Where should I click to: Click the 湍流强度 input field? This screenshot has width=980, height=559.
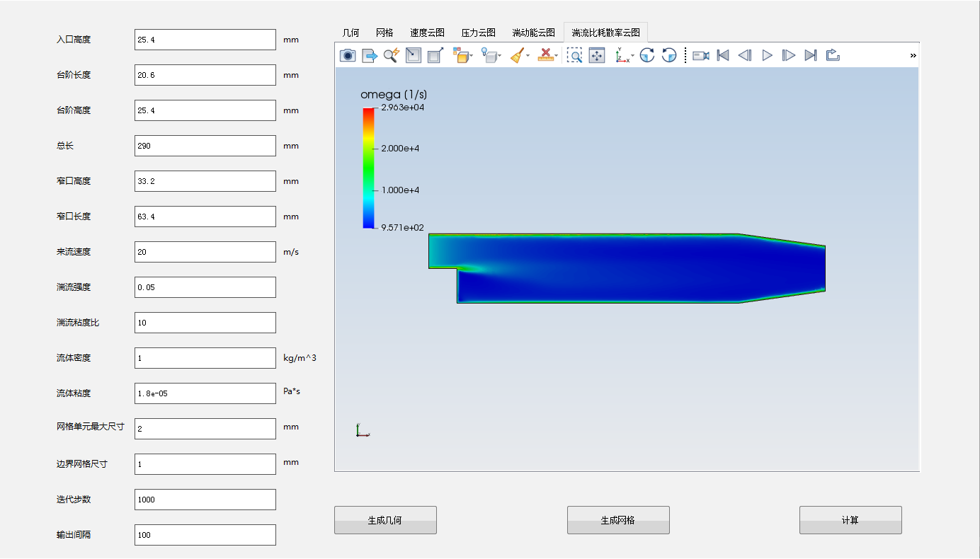coord(205,287)
